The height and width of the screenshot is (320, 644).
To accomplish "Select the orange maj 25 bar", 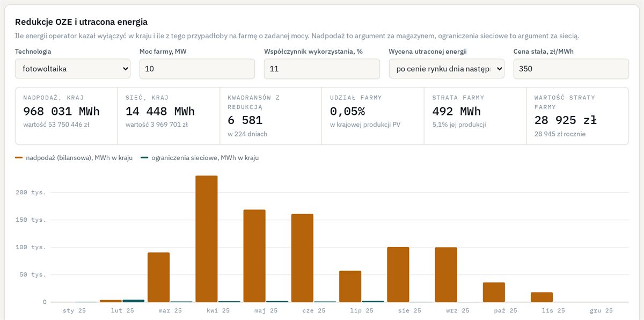I will 254,256.
